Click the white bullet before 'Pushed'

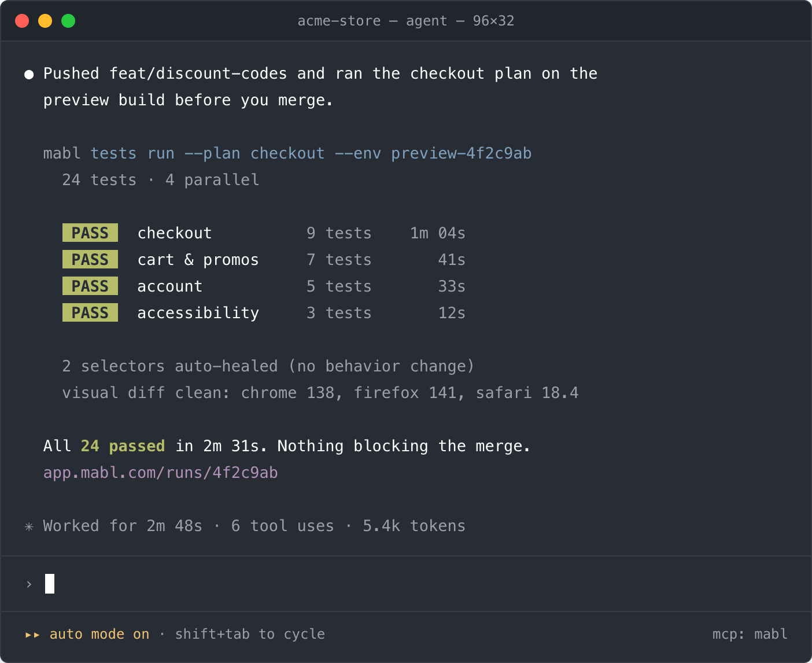pyautogui.click(x=29, y=74)
